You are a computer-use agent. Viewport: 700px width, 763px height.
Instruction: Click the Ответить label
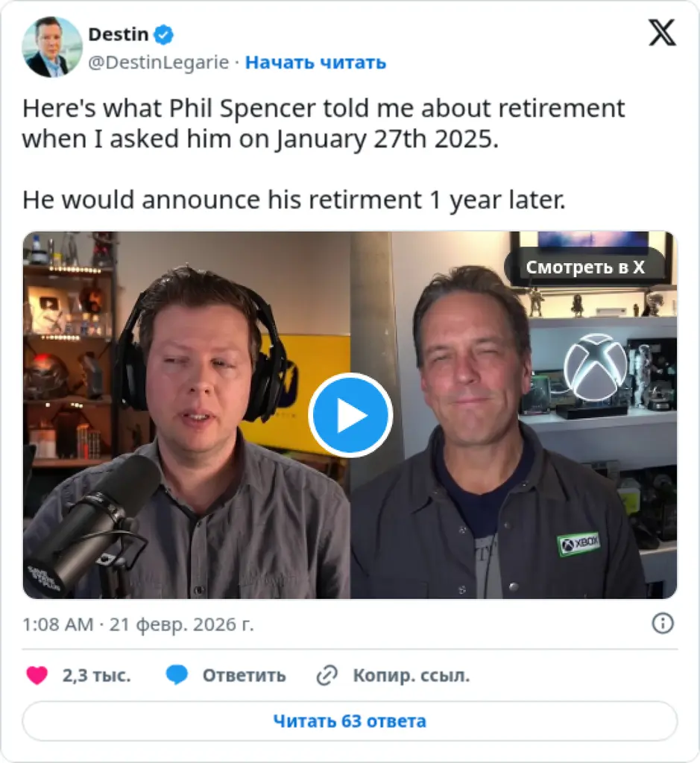245,675
